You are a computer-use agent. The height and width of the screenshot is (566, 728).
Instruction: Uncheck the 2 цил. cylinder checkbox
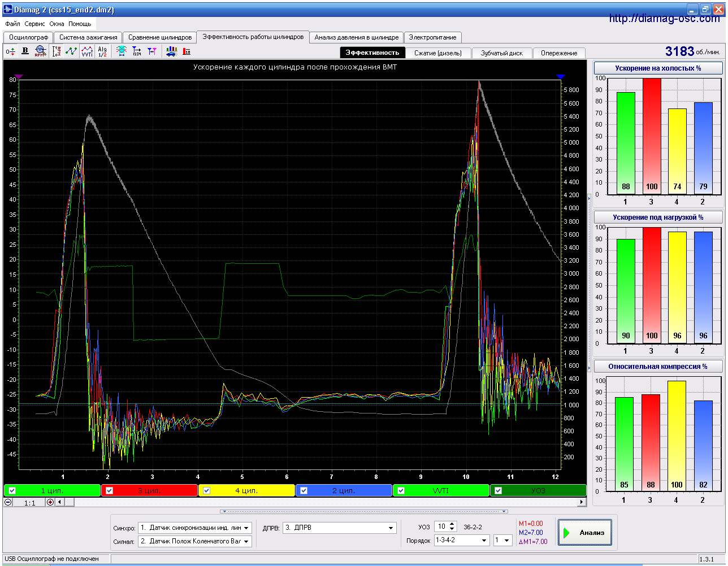304,490
